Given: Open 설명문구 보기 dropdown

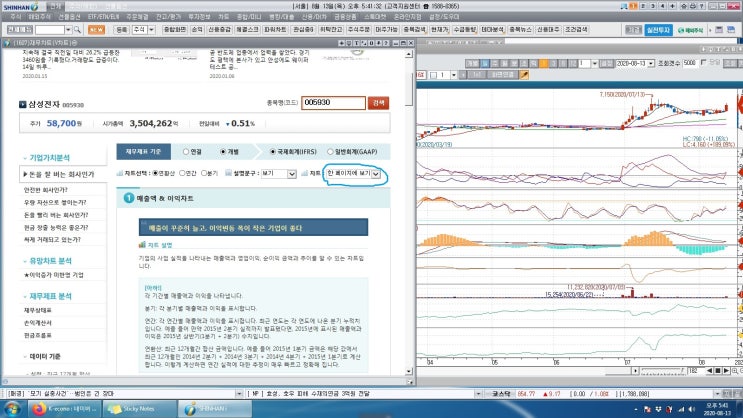Looking at the screenshot, I should 279,174.
